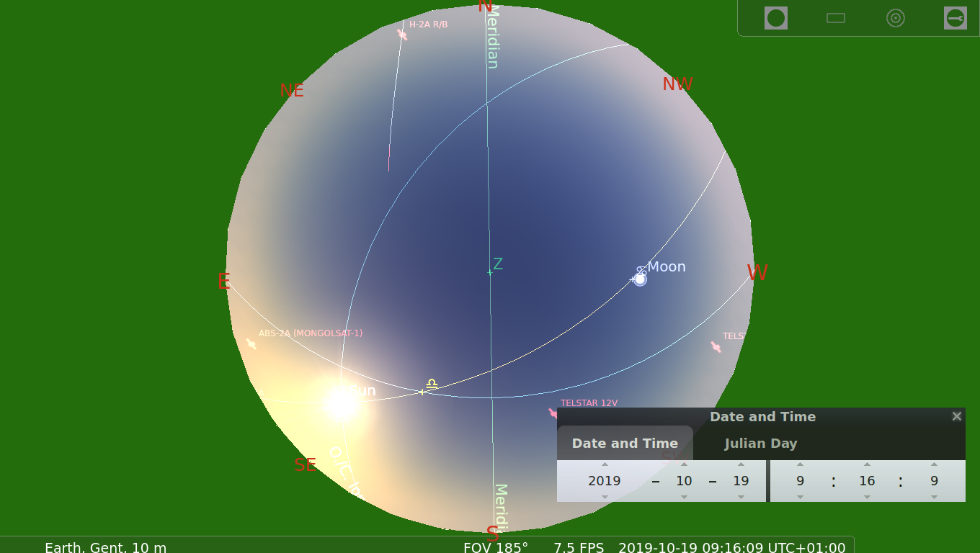Screen dimensions: 980x553
Task: Select the TELSTAR 12V satellite marker
Action: 552,414
